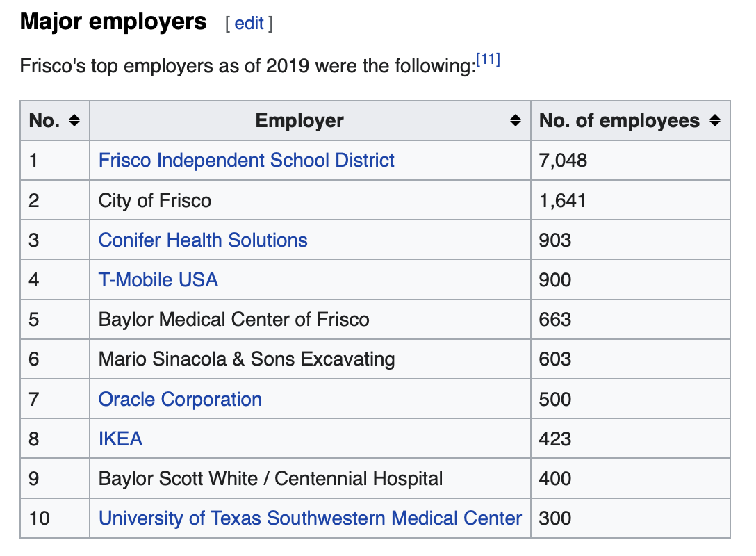Image resolution: width=756 pixels, height=556 pixels.
Task: Follow the T-Mobile USA link
Action: (x=158, y=279)
